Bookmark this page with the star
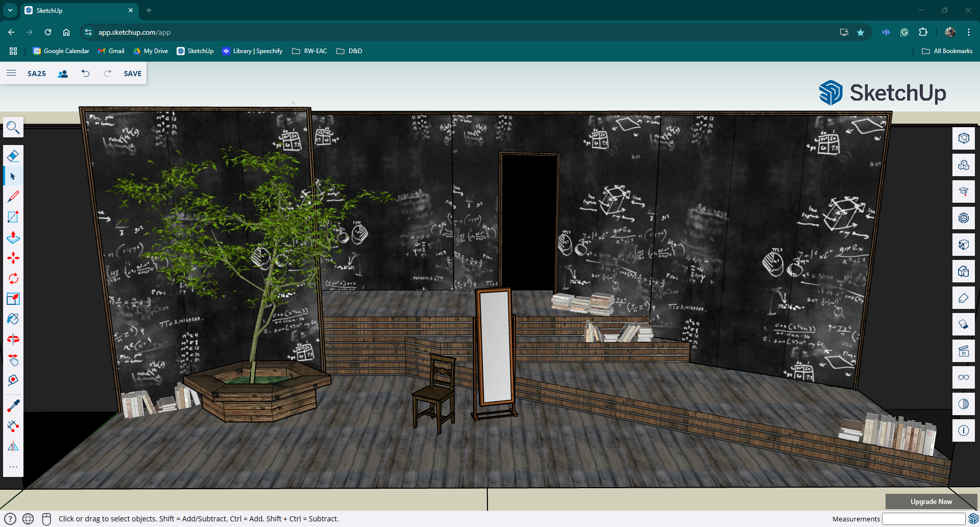 tap(861, 32)
